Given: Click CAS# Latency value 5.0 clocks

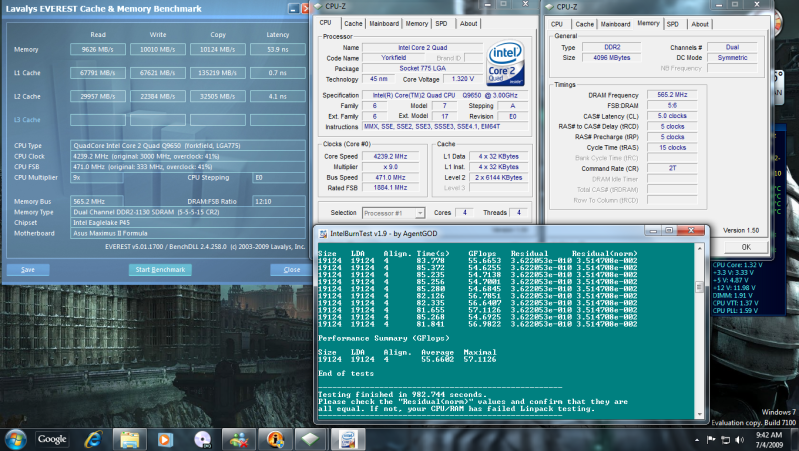Looking at the screenshot, I should (x=672, y=116).
